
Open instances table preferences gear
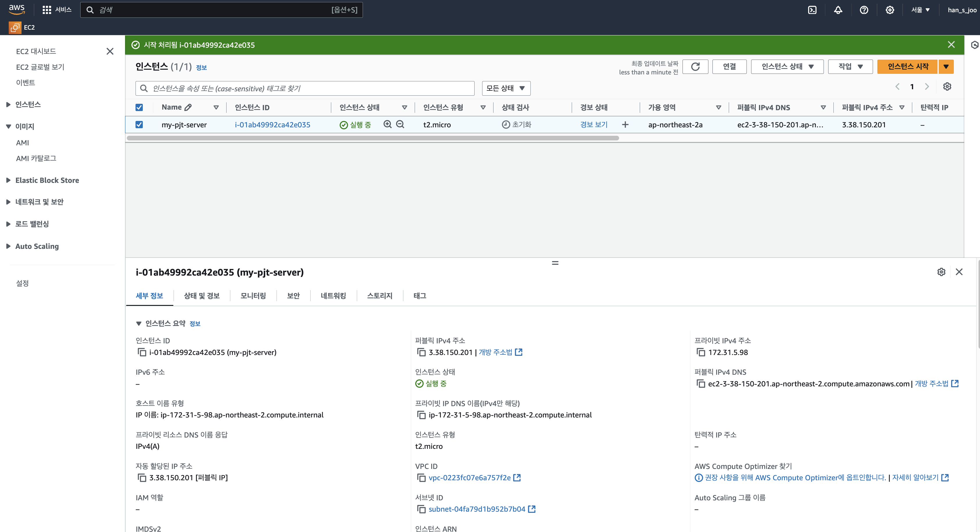947,87
